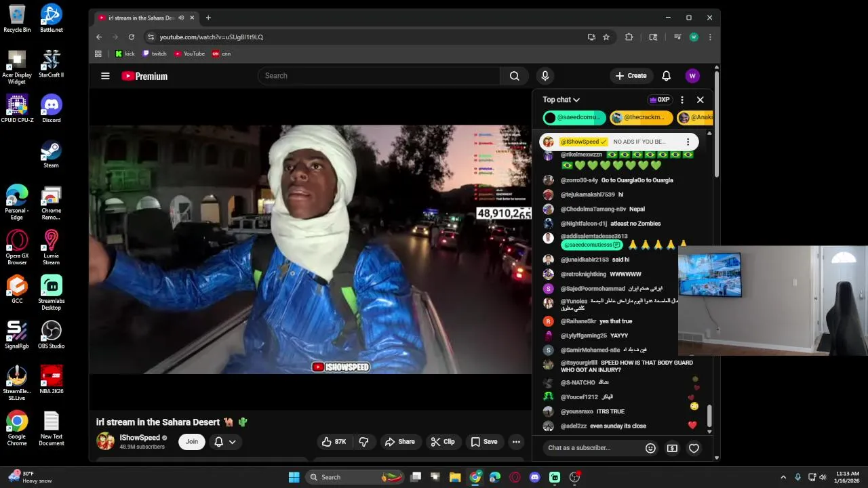Open the YouTube guide hamburger menu

pyautogui.click(x=105, y=76)
